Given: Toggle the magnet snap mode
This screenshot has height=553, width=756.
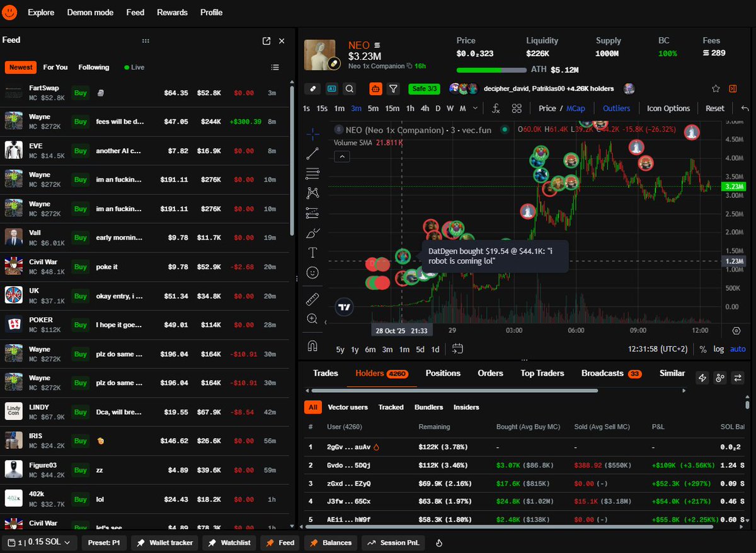Looking at the screenshot, I should pos(312,346).
